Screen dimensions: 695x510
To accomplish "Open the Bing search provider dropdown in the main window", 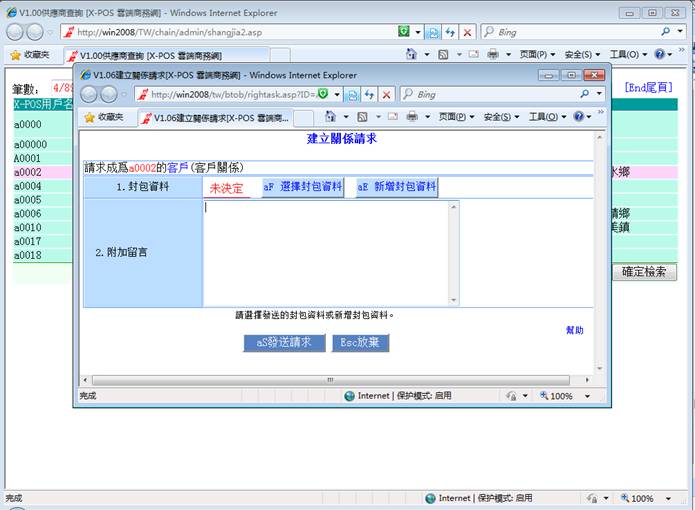I will 681,32.
